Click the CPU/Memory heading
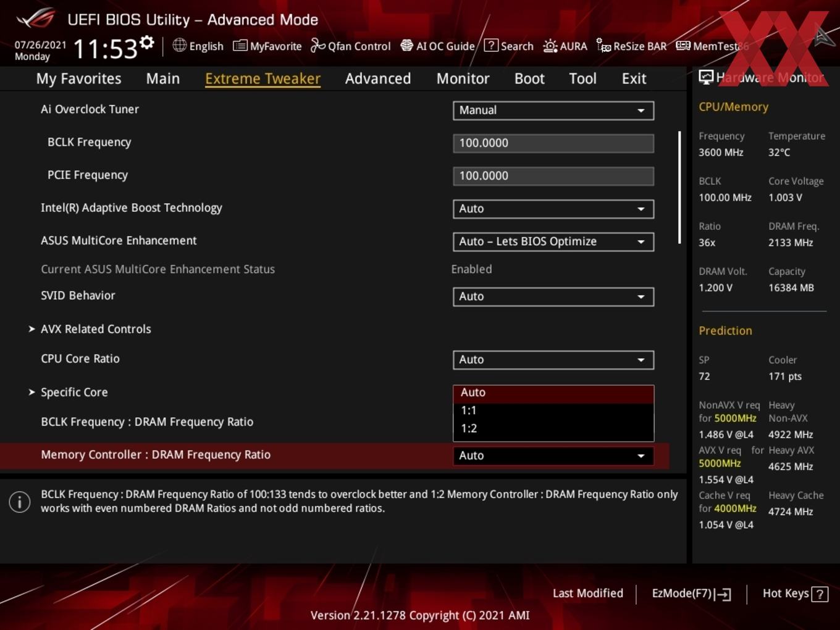The image size is (840, 630). click(x=733, y=107)
